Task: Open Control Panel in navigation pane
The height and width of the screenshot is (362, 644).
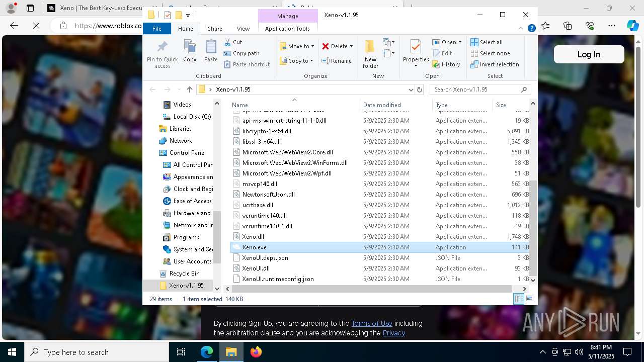Action: tap(187, 153)
